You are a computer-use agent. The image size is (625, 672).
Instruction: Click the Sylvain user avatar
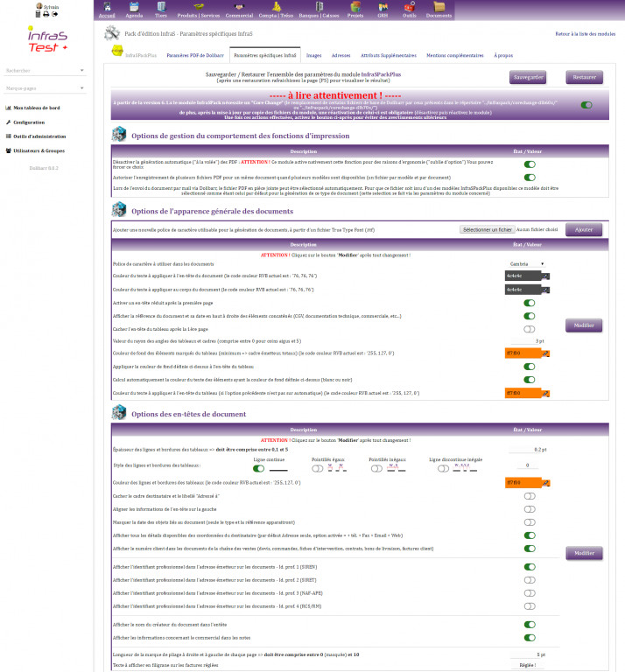click(x=39, y=6)
